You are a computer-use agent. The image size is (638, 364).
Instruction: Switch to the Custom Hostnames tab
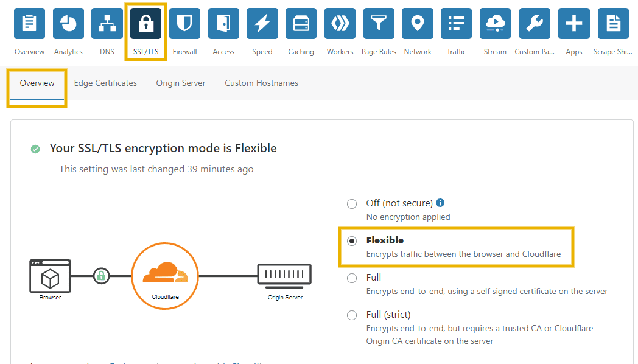coord(261,83)
